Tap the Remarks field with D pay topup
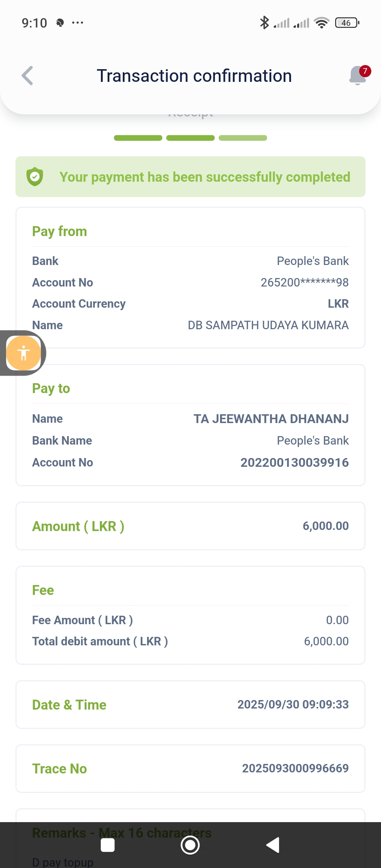Image resolution: width=381 pixels, height=868 pixels. [x=63, y=861]
